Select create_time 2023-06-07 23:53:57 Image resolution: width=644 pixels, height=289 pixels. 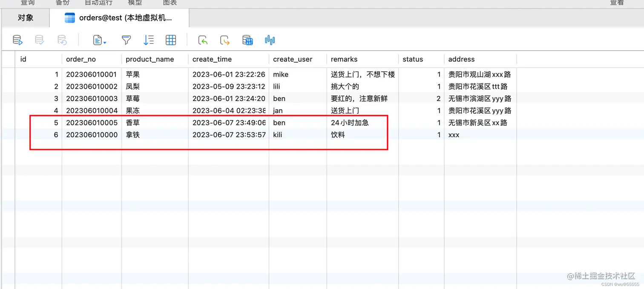(x=229, y=135)
